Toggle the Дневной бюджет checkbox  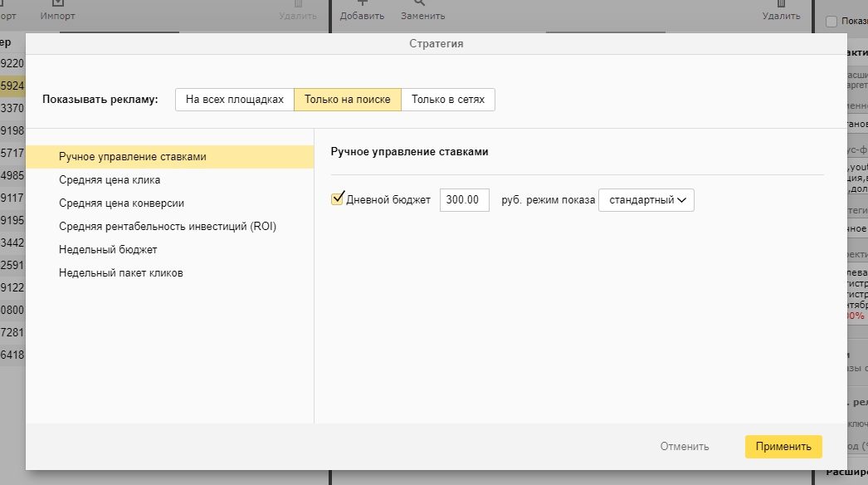[338, 199]
